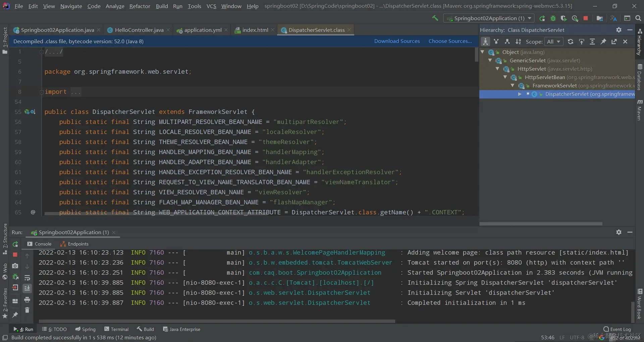Dump threads with the camera icon
644x342 pixels.
point(15,266)
